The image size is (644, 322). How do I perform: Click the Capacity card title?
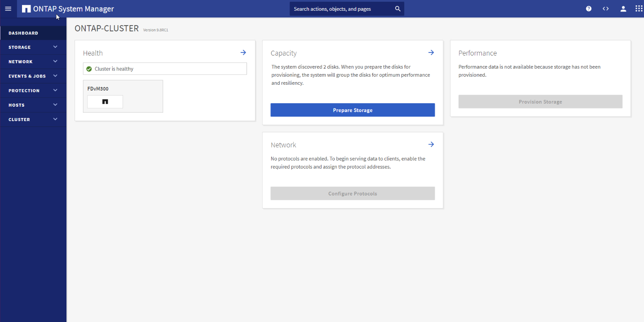[283, 53]
